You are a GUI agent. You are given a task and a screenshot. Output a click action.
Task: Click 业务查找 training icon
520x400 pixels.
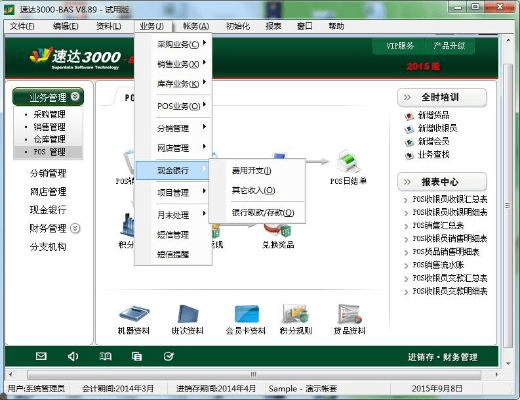pyautogui.click(x=409, y=155)
